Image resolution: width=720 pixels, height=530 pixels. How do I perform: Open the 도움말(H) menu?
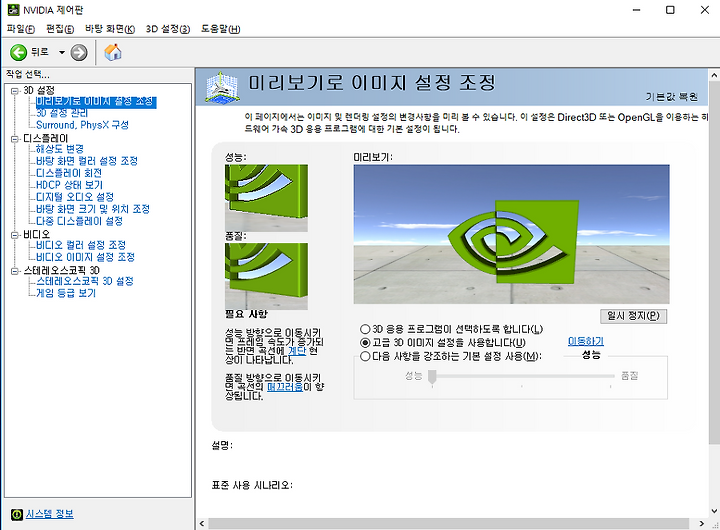[220, 29]
